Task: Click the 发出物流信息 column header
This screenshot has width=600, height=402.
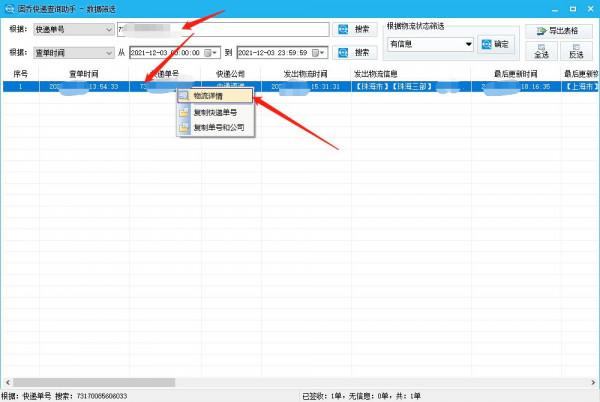Action: pyautogui.click(x=411, y=74)
